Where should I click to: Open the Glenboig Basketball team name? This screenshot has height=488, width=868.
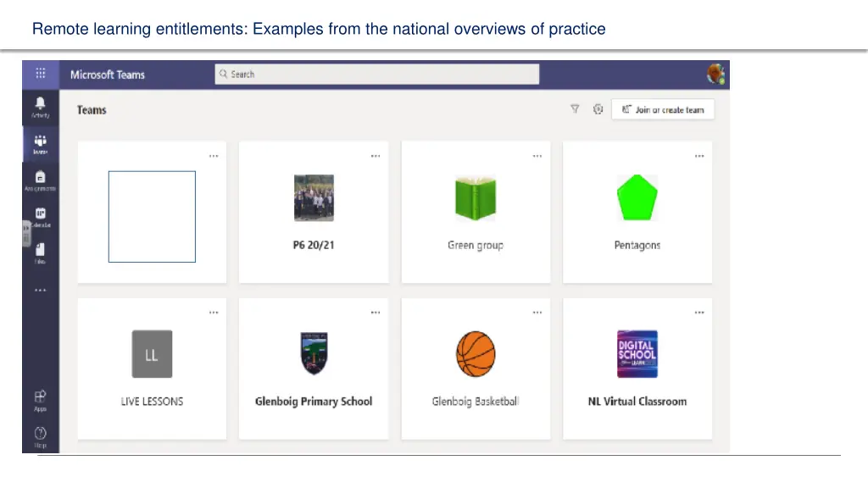coord(476,402)
